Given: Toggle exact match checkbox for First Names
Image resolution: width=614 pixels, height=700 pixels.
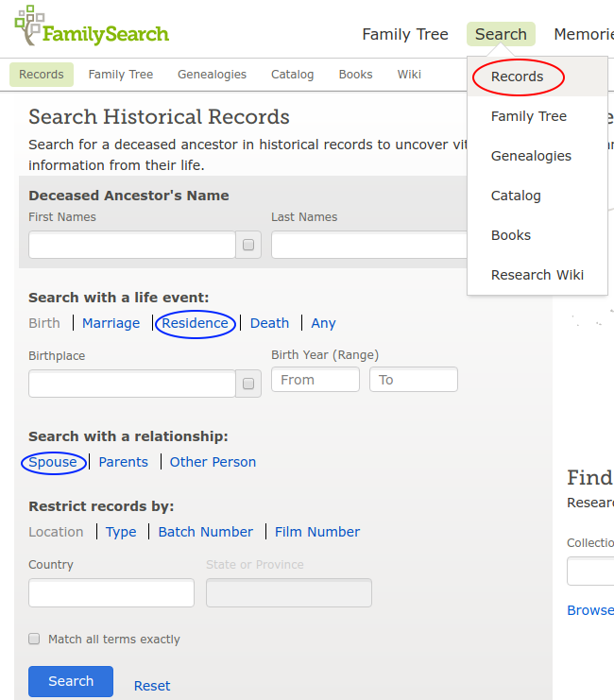Looking at the screenshot, I should 248,245.
